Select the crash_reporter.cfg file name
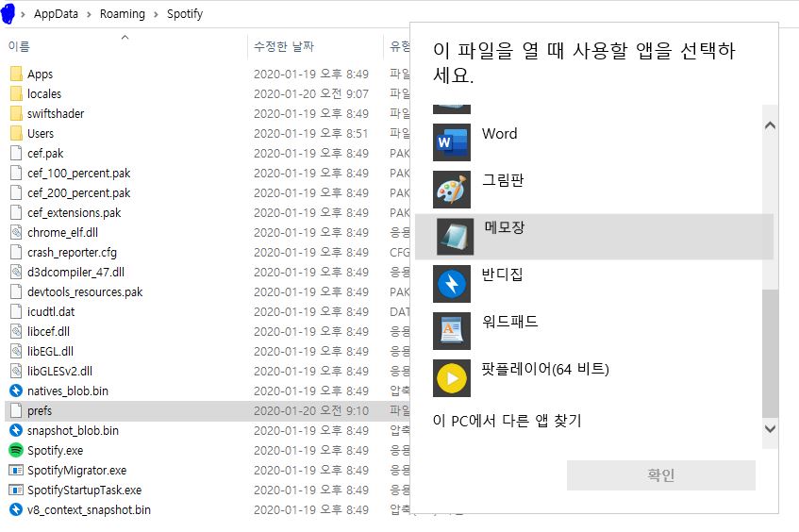This screenshot has height=532, width=799. pos(72,253)
